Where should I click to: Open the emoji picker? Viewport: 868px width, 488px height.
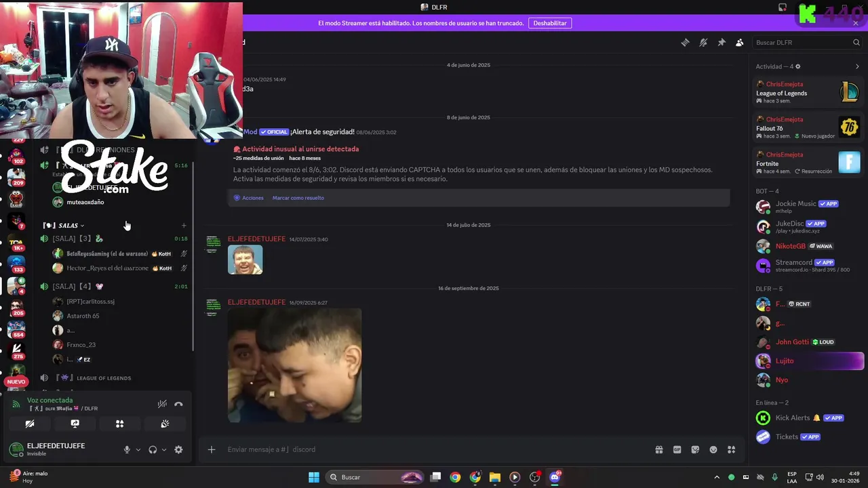coord(713,449)
